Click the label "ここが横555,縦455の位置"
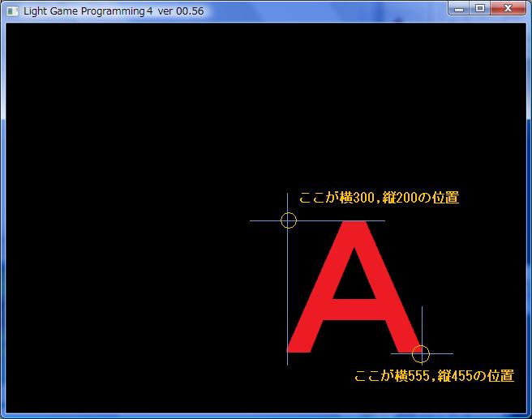 tap(435, 375)
